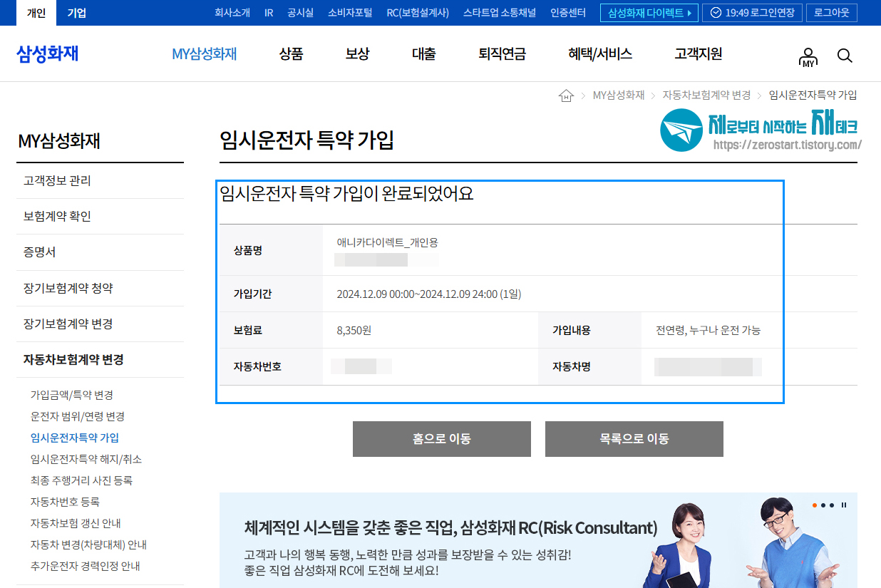Open 장기보험계약 청약 in sidebar
Image resolution: width=881 pixels, height=588 pixels.
[x=100, y=289]
